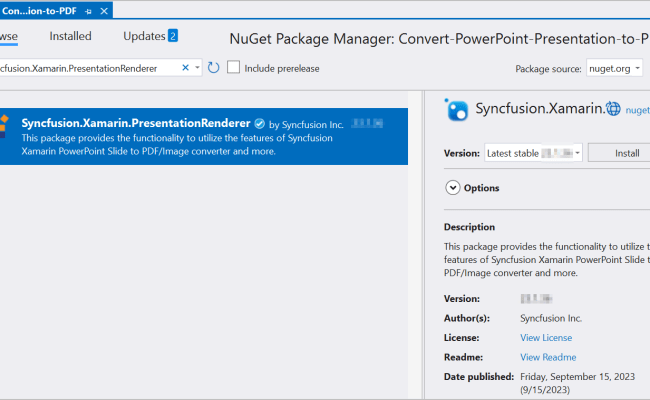This screenshot has width=650, height=400.
Task: Open the search history dropdown arrow
Action: [197, 68]
